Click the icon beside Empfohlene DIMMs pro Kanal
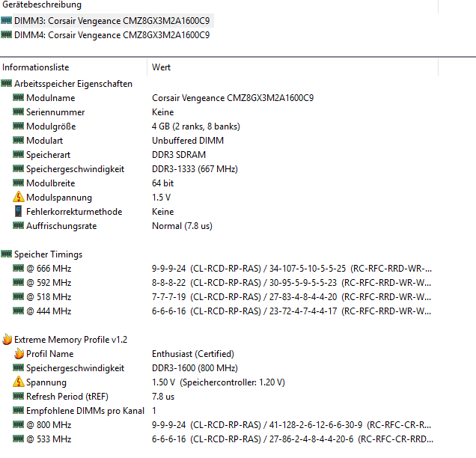The height and width of the screenshot is (458, 476). click(x=18, y=411)
